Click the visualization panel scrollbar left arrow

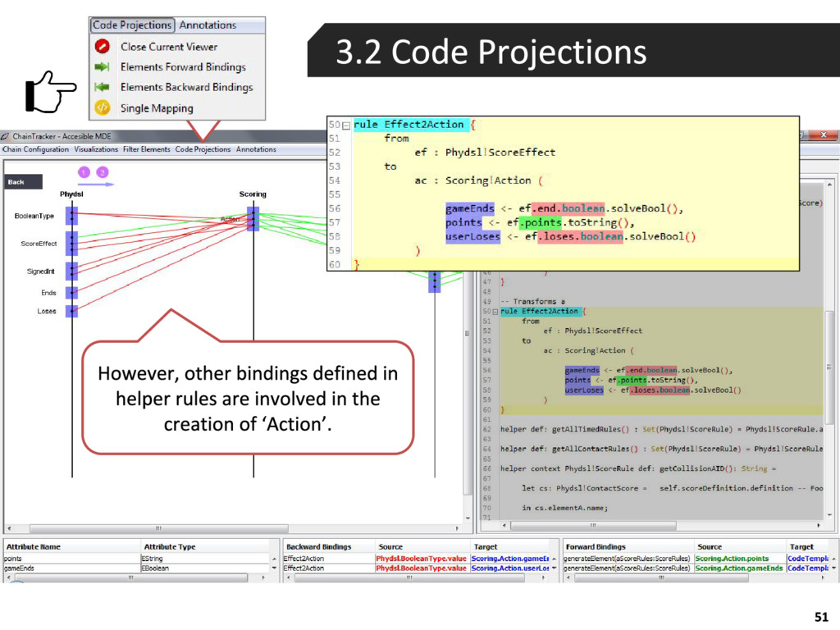(9, 528)
